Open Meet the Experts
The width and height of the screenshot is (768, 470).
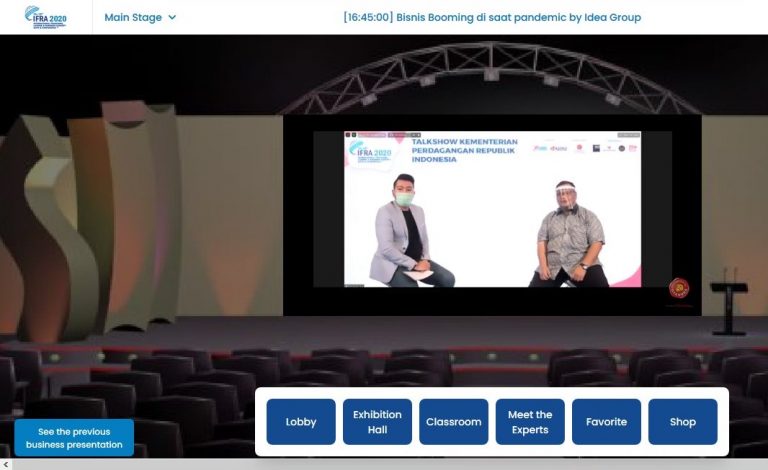(530, 422)
